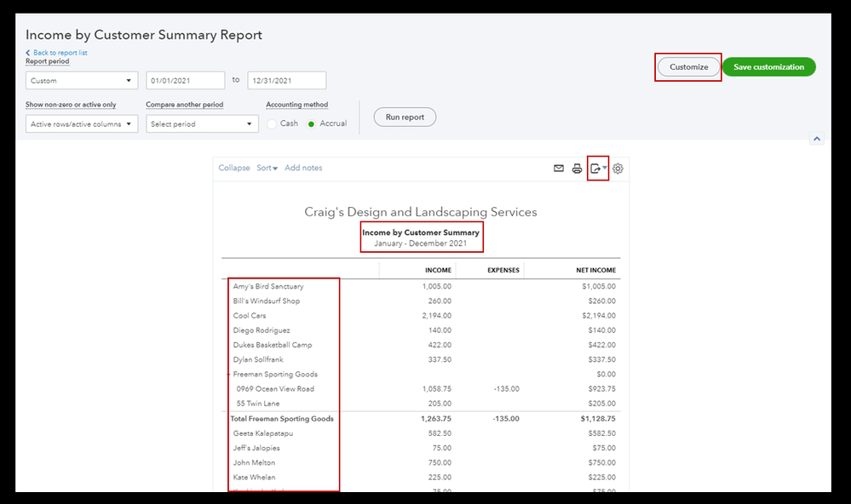851x504 pixels.
Task: Click the end date field 12/31/2021
Action: click(x=286, y=80)
